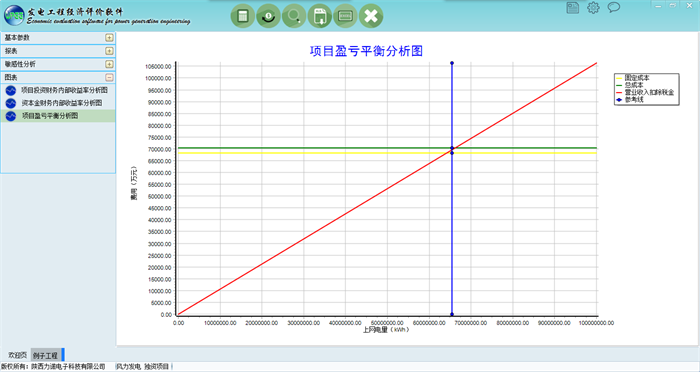Click the 100000000.00 tick on the x-axis

[596, 323]
